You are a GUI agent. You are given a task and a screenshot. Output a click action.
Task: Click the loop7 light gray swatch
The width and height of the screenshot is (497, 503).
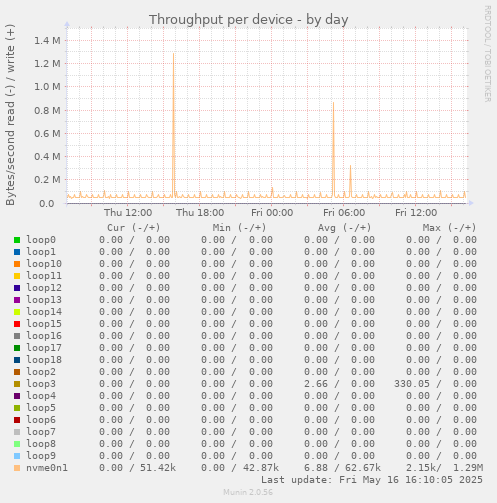17,432
